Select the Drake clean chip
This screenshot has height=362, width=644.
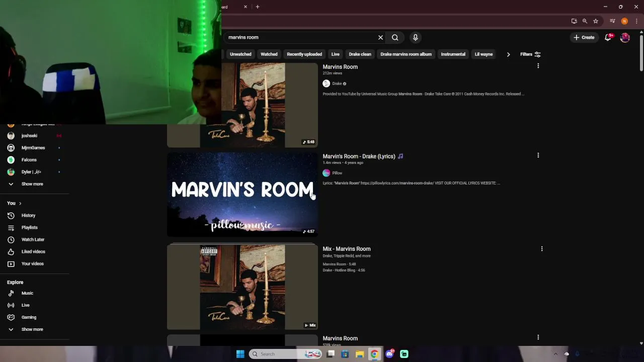click(360, 54)
